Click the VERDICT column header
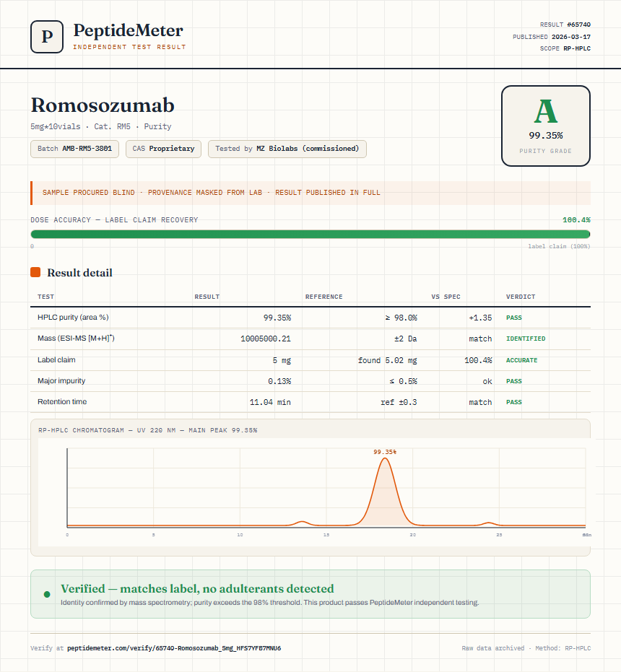This screenshot has height=672, width=621. click(x=521, y=297)
